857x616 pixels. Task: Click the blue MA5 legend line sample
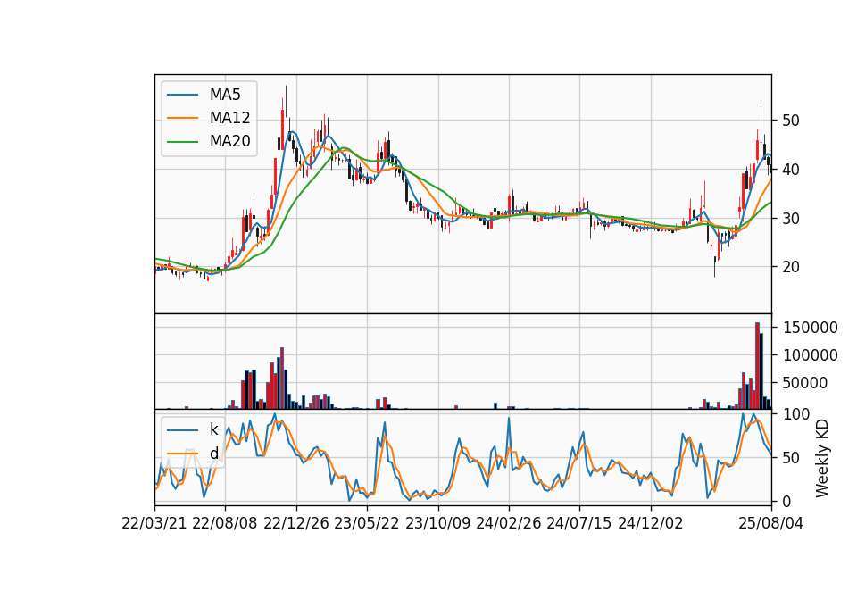coord(182,95)
